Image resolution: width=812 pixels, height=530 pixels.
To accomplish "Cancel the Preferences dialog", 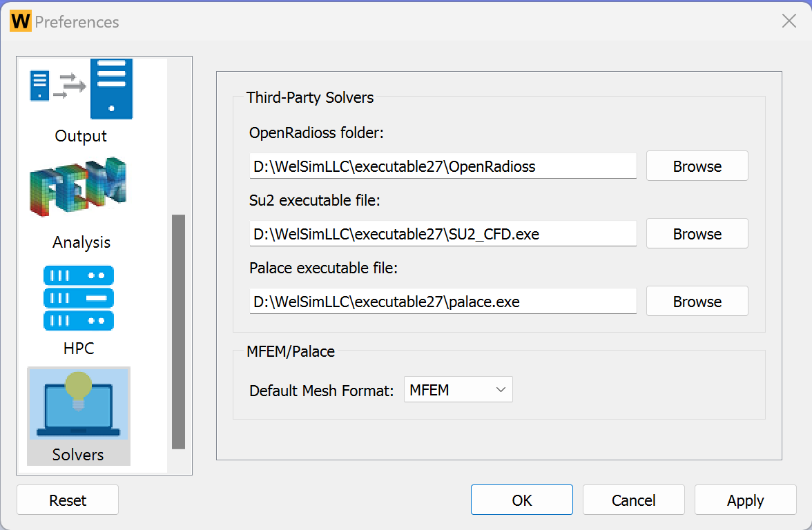I will 633,500.
